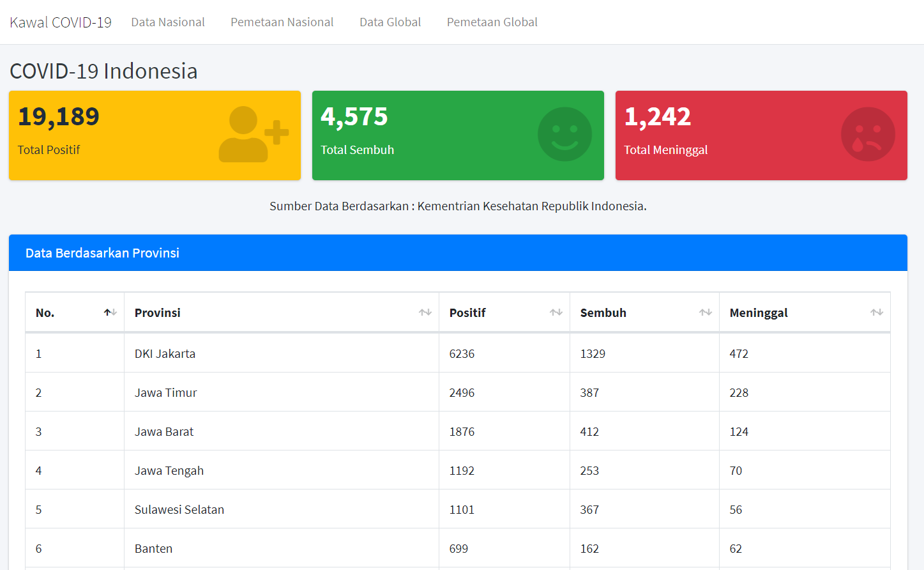Select the Banten province cell

(282, 548)
